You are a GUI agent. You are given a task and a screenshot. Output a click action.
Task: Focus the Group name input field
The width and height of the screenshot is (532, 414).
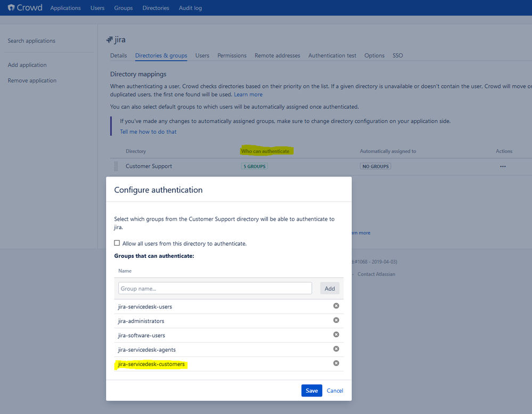pyautogui.click(x=215, y=288)
